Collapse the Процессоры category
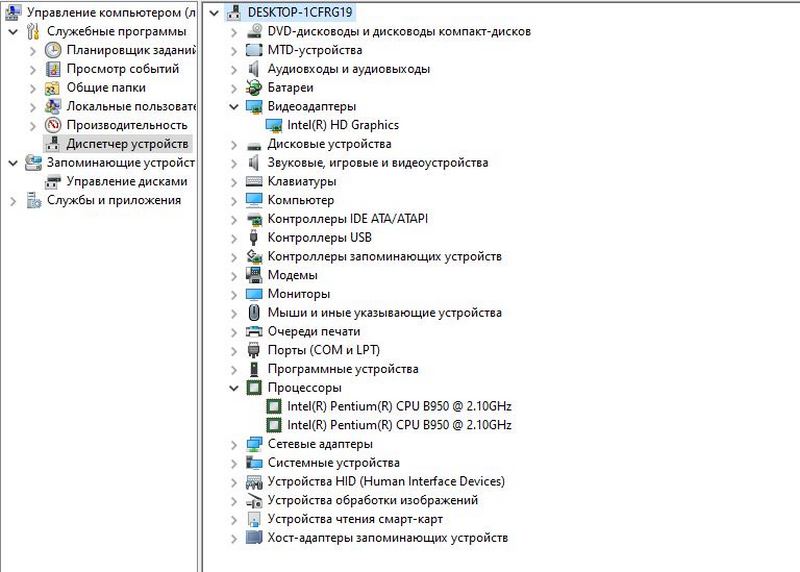The width and height of the screenshot is (800, 572). pos(234,388)
